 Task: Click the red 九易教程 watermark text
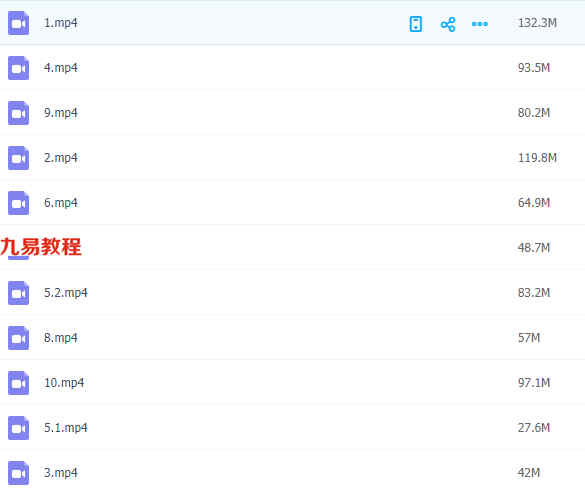(41, 247)
